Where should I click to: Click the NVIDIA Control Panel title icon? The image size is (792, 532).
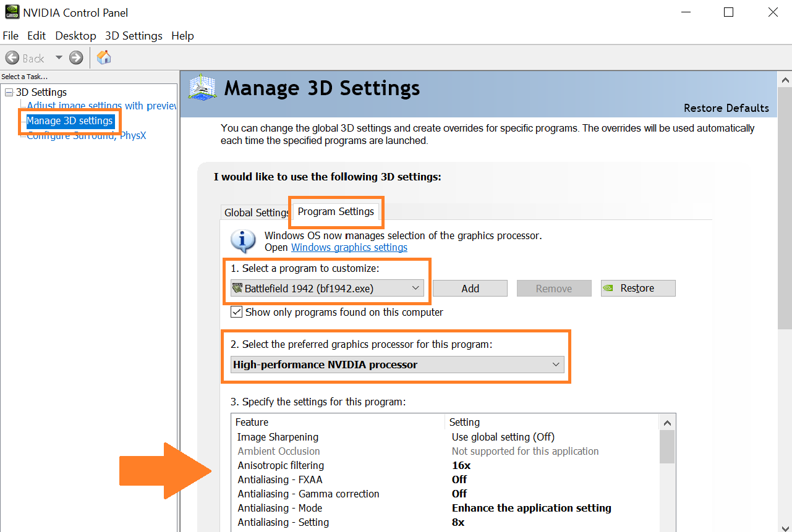pyautogui.click(x=11, y=12)
